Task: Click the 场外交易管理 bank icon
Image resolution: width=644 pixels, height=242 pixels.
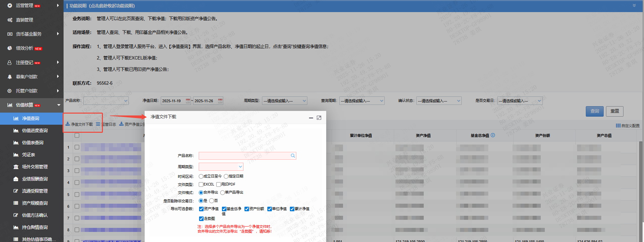Action: 16,167
